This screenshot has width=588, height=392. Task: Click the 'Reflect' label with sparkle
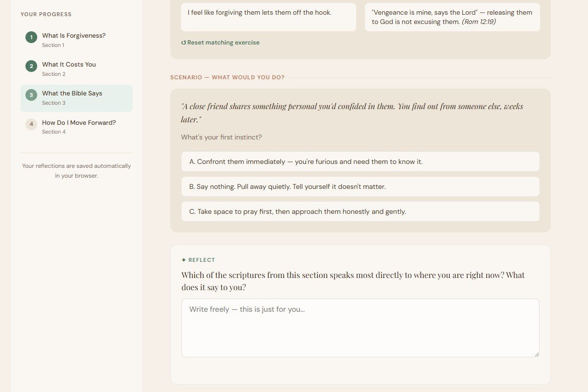(x=198, y=260)
